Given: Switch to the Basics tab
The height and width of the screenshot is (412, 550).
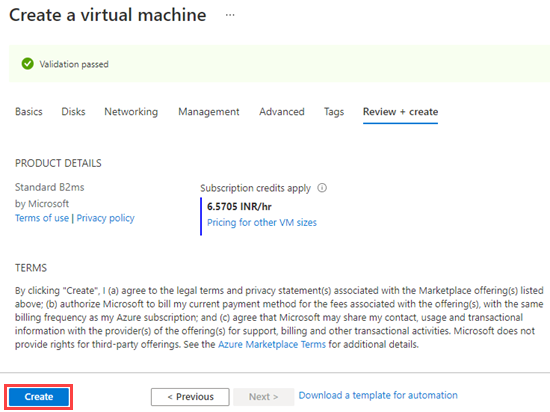Looking at the screenshot, I should point(29,112).
